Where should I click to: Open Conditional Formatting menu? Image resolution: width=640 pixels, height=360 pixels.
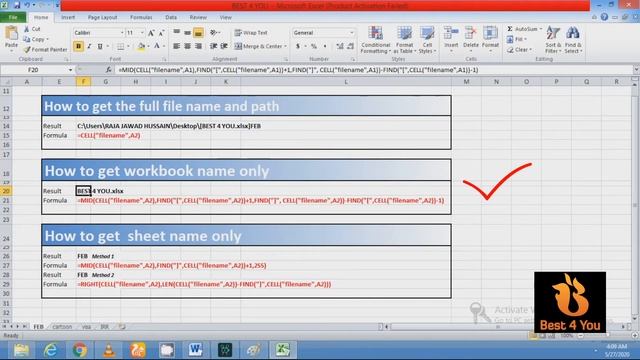(376, 40)
